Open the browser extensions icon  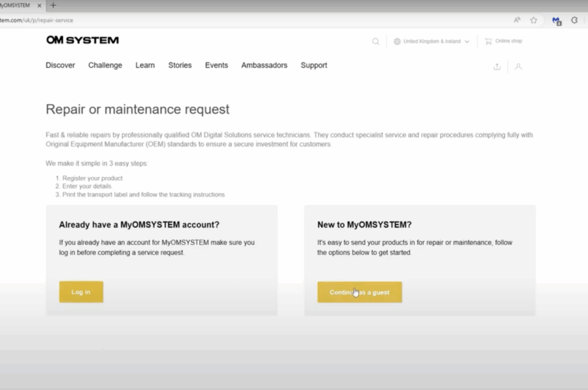point(574,20)
